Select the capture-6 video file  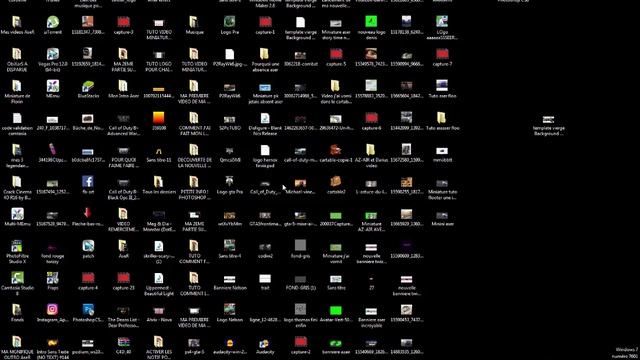point(371,118)
